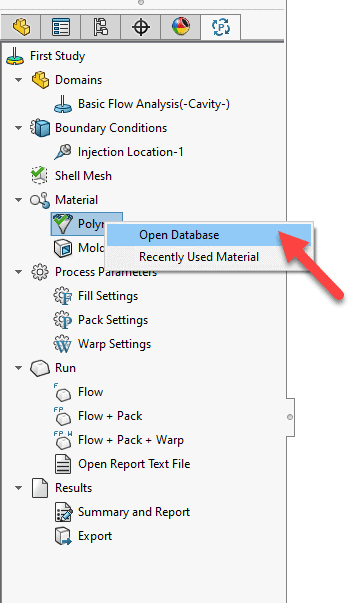Click the report text file icon
This screenshot has height=603, width=360.
(x=63, y=464)
